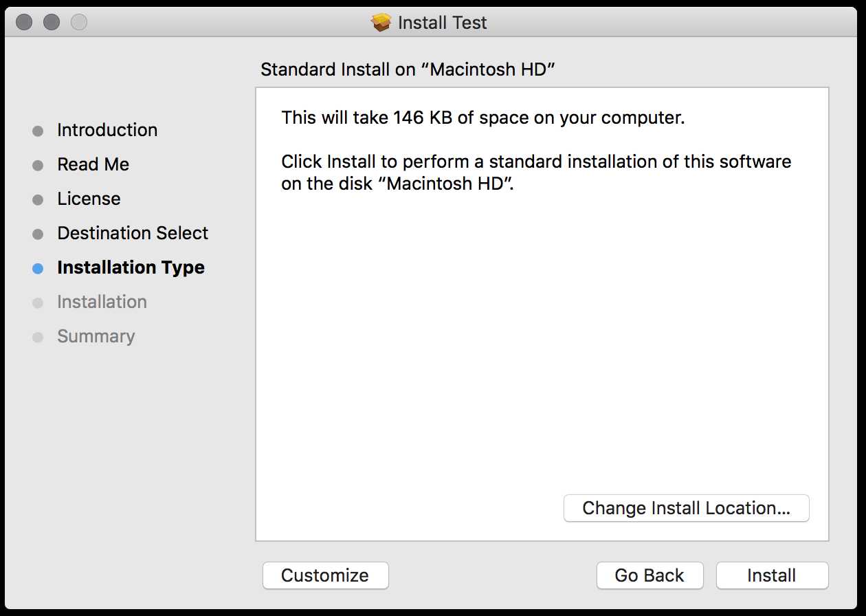Click the Install button
The image size is (866, 616).
(772, 575)
